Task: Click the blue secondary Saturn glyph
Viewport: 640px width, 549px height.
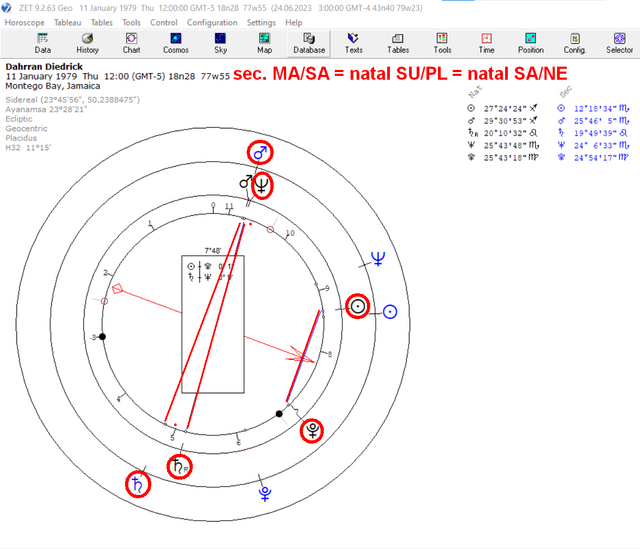Action: click(138, 485)
